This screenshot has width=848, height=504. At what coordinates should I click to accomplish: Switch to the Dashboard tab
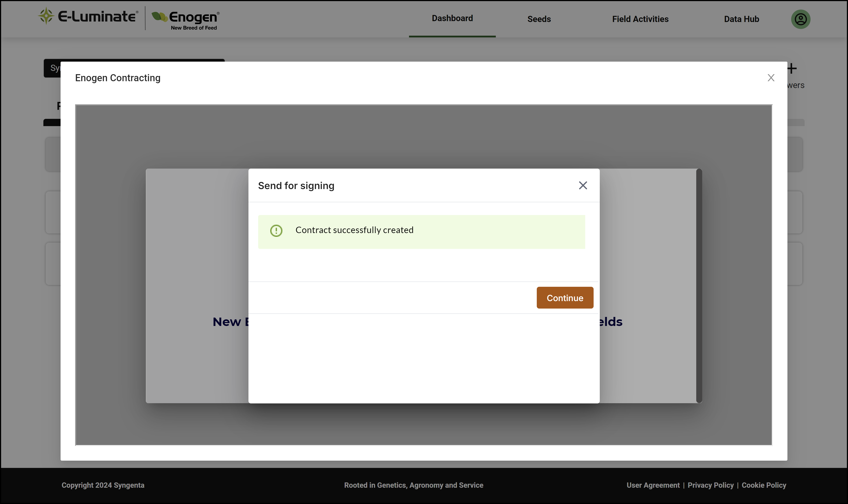[452, 18]
